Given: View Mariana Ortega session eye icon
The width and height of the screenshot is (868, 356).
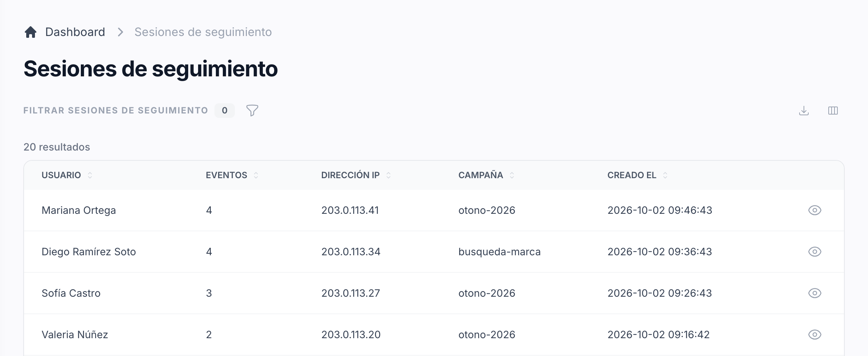Looking at the screenshot, I should tap(815, 210).
